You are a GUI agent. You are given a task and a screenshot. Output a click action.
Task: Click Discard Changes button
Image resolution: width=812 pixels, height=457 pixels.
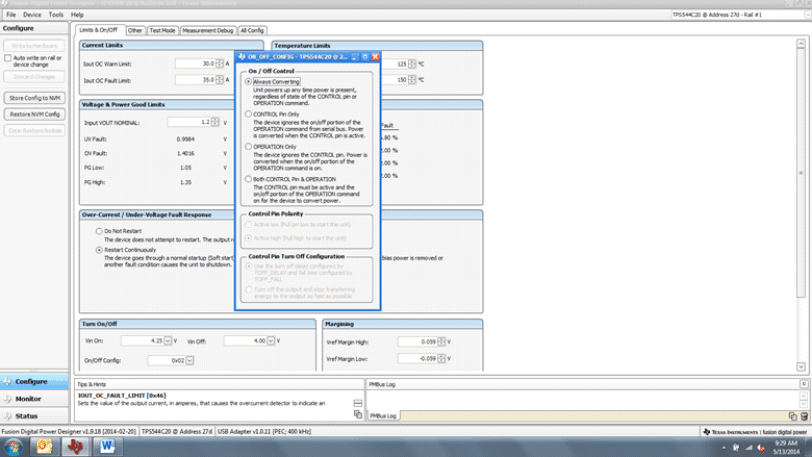coord(35,77)
